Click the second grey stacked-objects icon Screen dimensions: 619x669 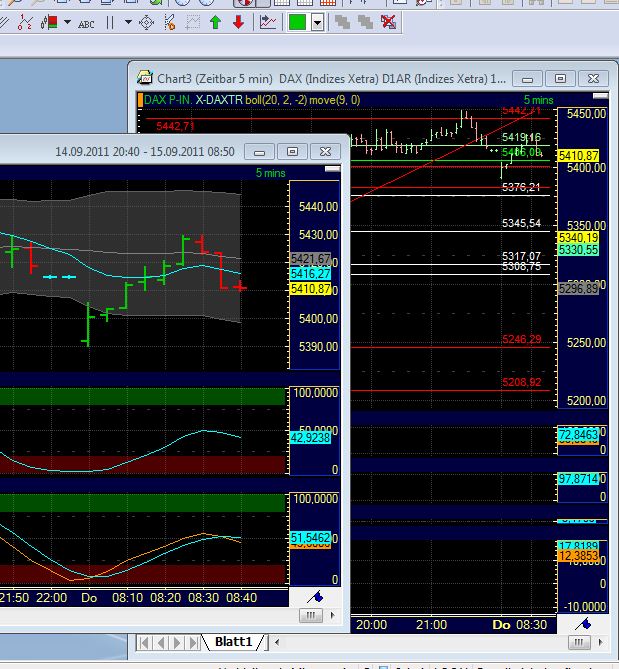pos(366,22)
